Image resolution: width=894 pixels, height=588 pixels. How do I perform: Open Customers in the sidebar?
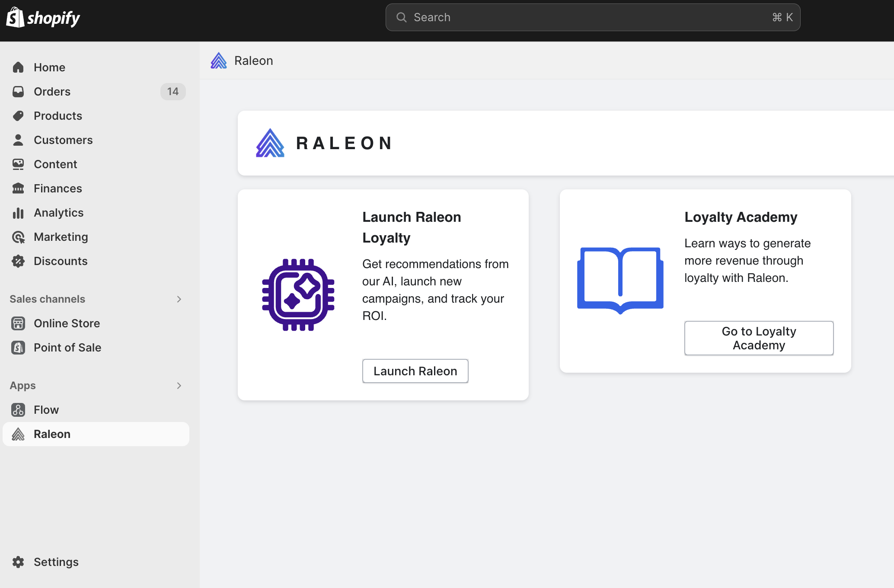(63, 140)
